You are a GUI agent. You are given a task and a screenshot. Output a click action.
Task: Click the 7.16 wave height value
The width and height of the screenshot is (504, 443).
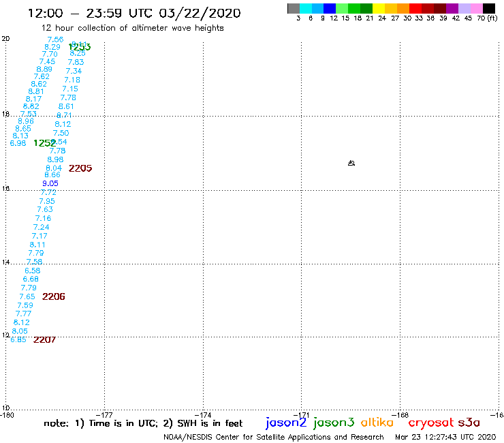(44, 219)
